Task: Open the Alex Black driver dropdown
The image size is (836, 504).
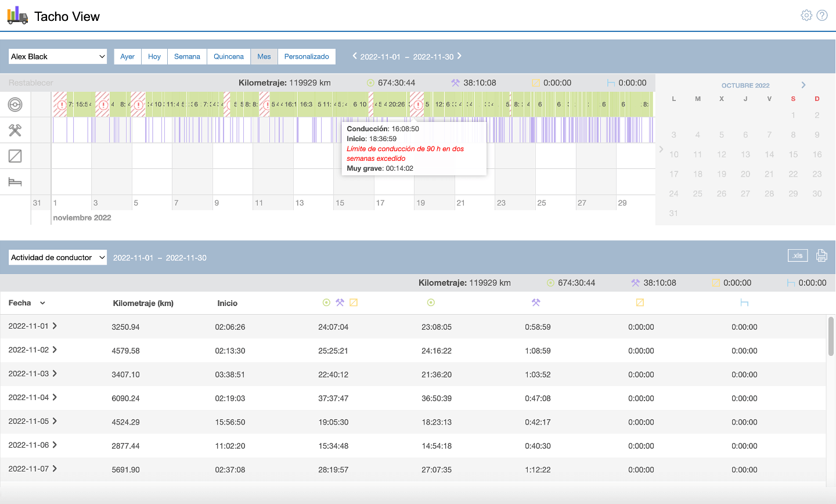Action: click(x=58, y=56)
